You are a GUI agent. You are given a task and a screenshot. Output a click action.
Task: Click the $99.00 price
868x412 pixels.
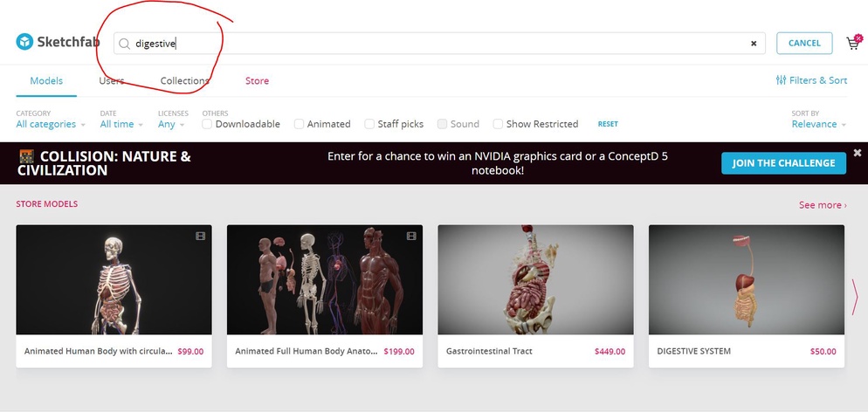click(x=190, y=351)
